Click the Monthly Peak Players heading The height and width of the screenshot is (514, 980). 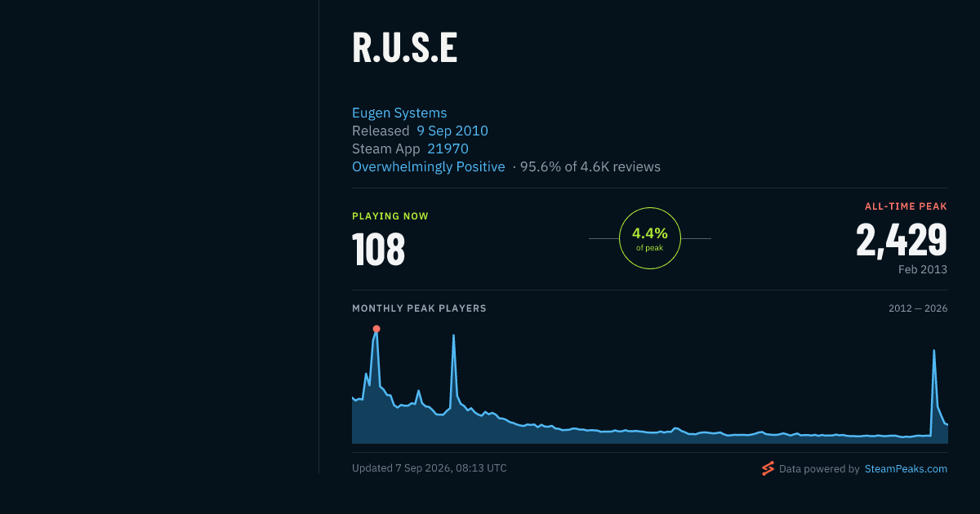tap(419, 308)
